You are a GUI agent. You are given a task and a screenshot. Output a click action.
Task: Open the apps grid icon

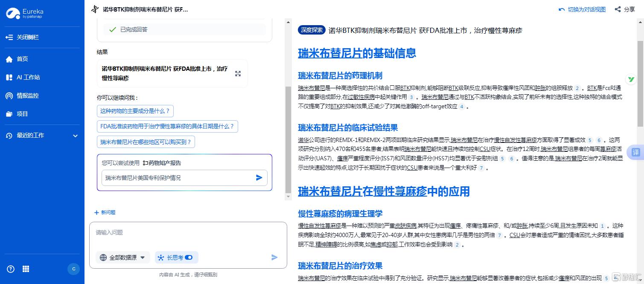click(26, 269)
